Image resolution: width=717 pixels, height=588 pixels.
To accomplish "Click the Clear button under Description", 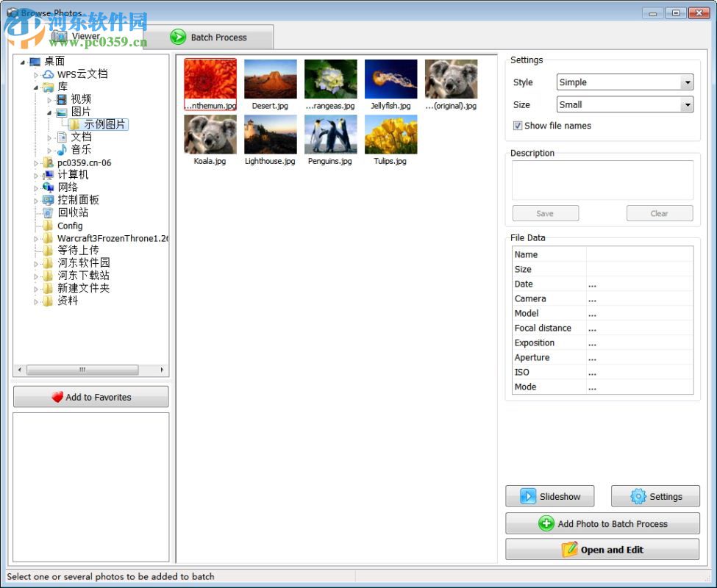I will [x=659, y=212].
